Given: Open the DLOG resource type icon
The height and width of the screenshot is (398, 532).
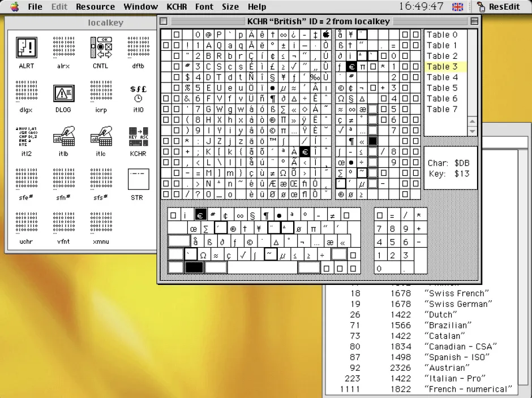Looking at the screenshot, I should (63, 93).
